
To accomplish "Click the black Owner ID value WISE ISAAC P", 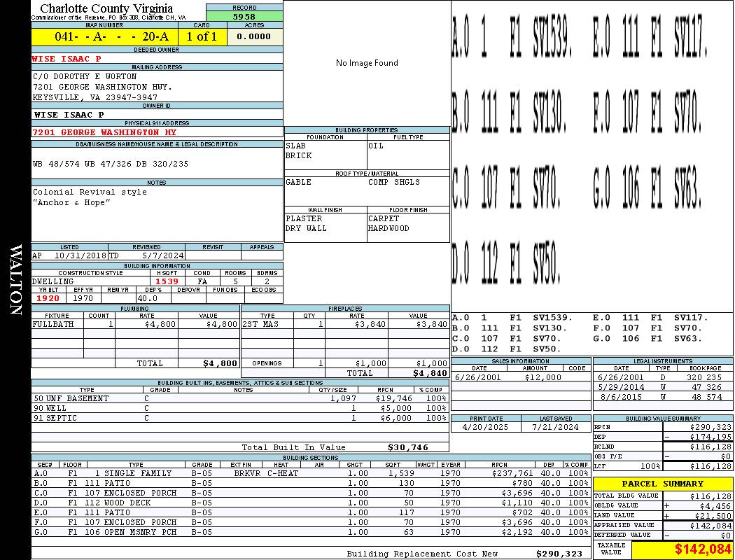I will [x=69, y=115].
